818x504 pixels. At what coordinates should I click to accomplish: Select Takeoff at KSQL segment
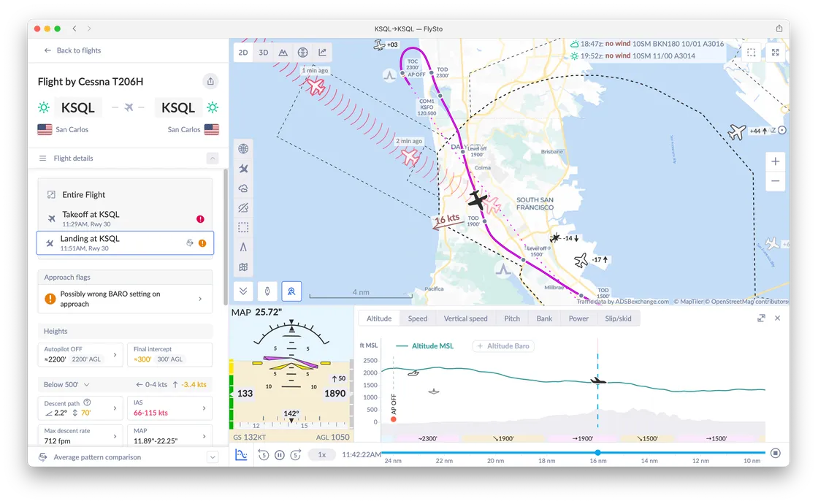[x=125, y=218]
